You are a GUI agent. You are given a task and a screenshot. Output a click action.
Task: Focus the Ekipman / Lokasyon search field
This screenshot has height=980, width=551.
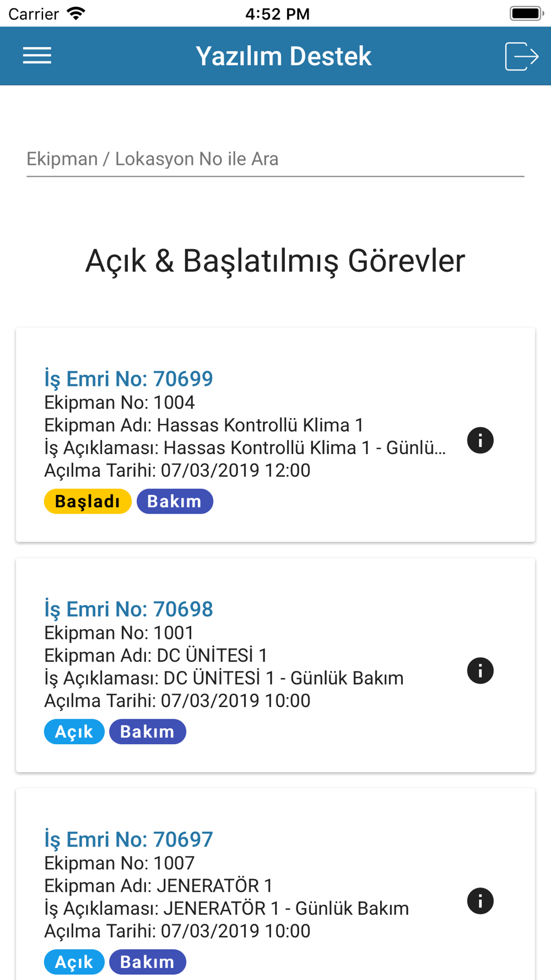[x=275, y=159]
